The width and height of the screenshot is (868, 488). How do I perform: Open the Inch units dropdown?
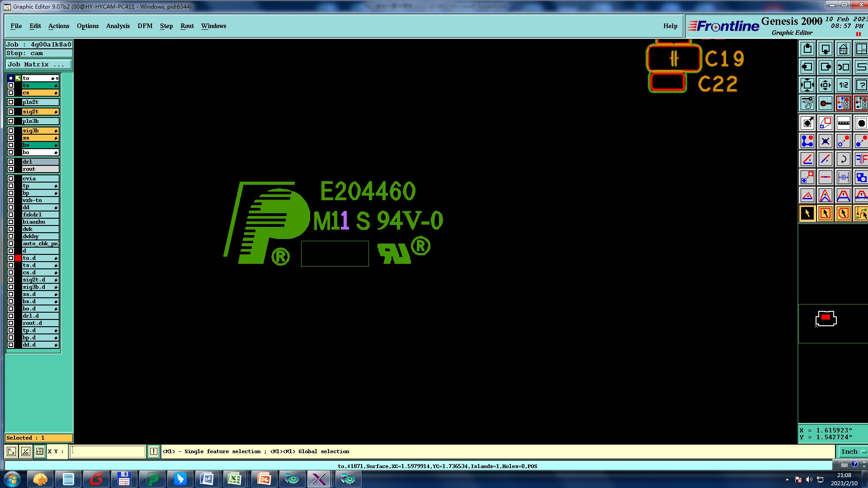pos(853,451)
